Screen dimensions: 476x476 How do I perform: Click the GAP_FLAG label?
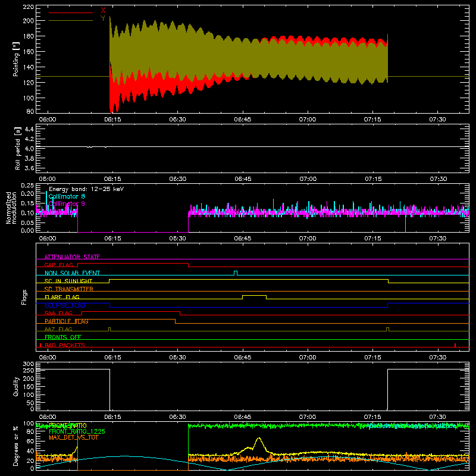pos(59,265)
